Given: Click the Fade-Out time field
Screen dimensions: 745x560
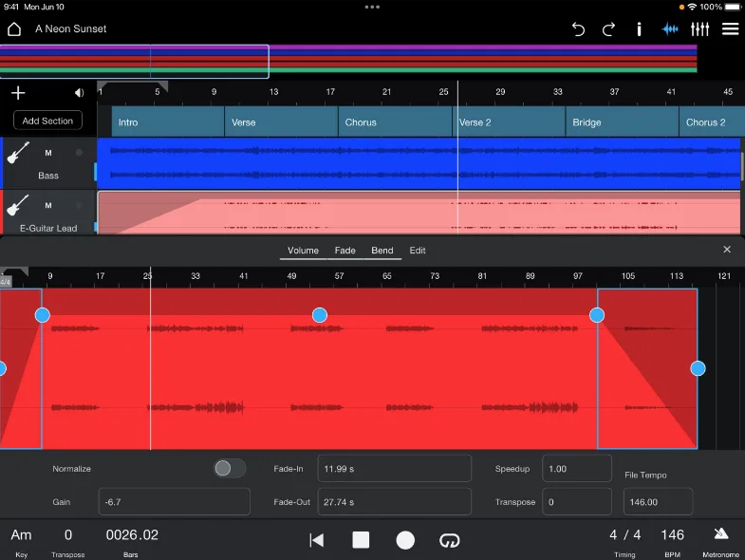Looking at the screenshot, I should [x=395, y=501].
